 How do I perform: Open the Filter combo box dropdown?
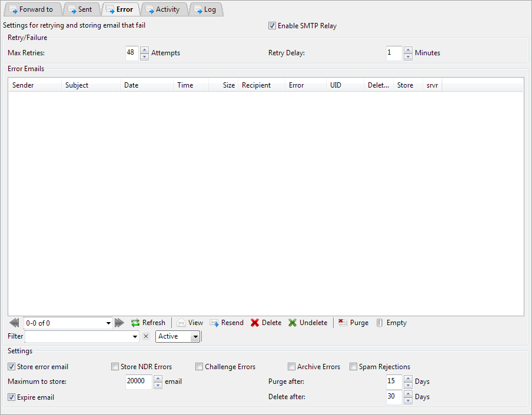click(x=135, y=337)
